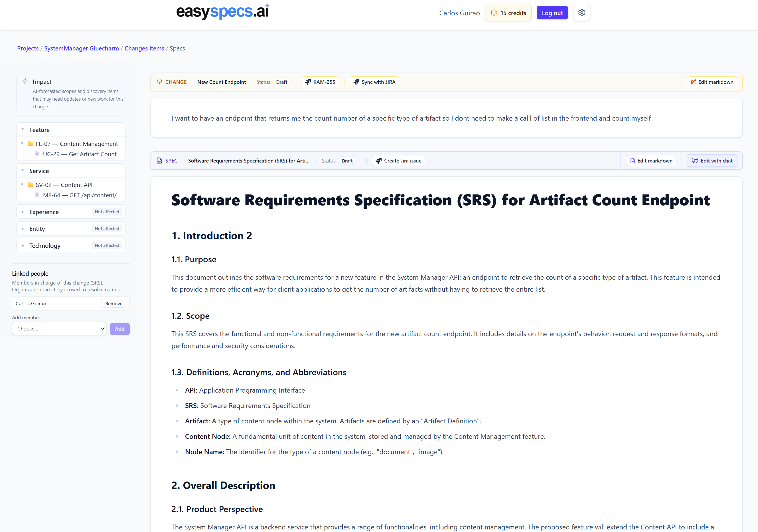The width and height of the screenshot is (758, 532).
Task: Click the New Count Endpoint title
Action: click(222, 82)
